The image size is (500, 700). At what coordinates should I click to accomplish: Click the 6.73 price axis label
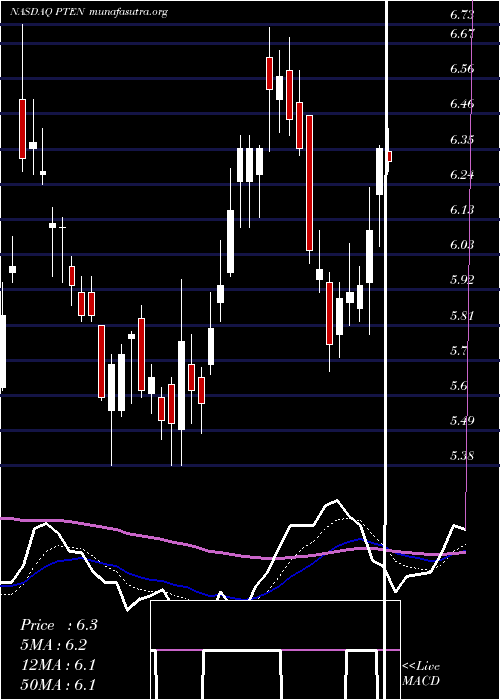click(462, 15)
